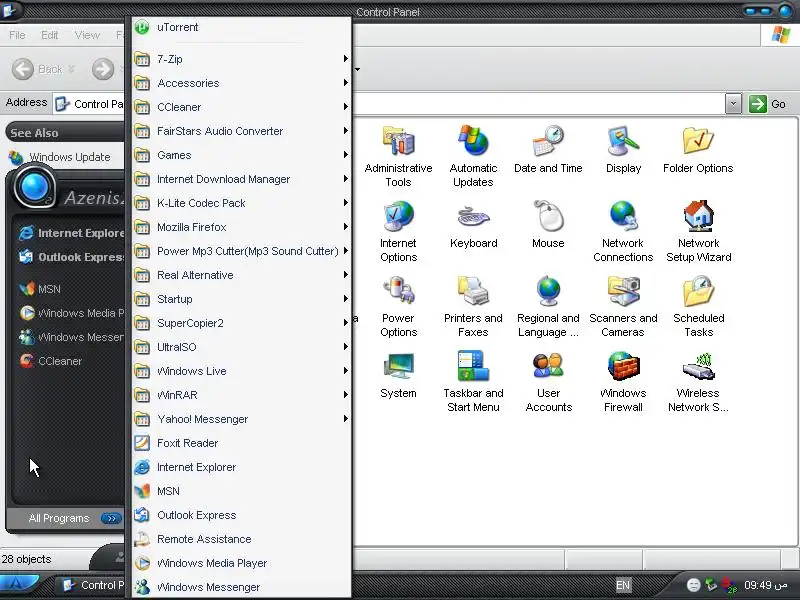Click the Start button on taskbar
This screenshot has height=600, width=800.
(x=19, y=585)
